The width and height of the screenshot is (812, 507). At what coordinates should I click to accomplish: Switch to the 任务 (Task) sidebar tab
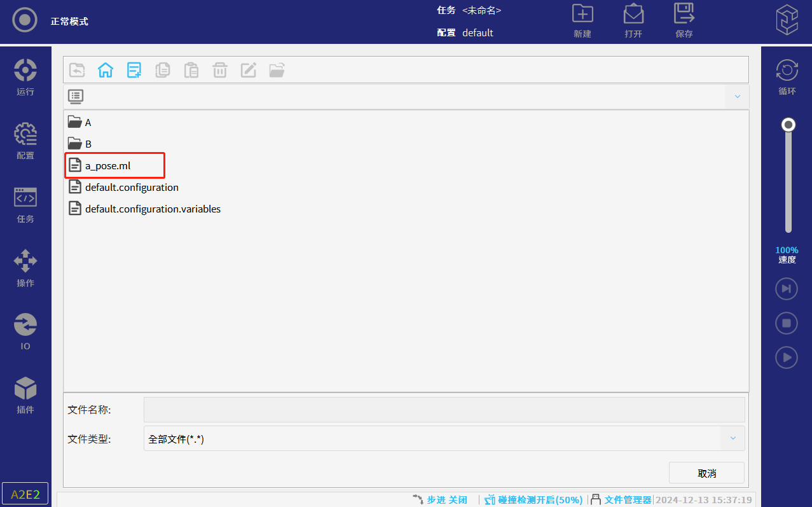click(25, 204)
